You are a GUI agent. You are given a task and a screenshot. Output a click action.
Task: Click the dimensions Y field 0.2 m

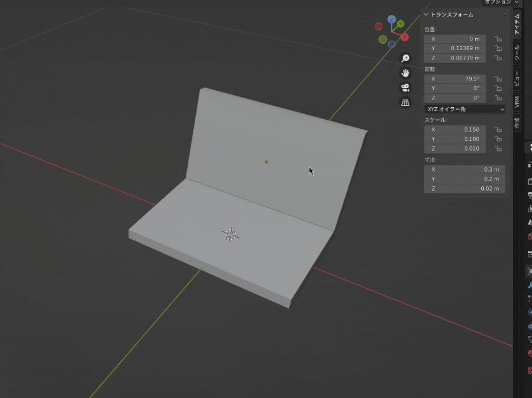click(464, 179)
